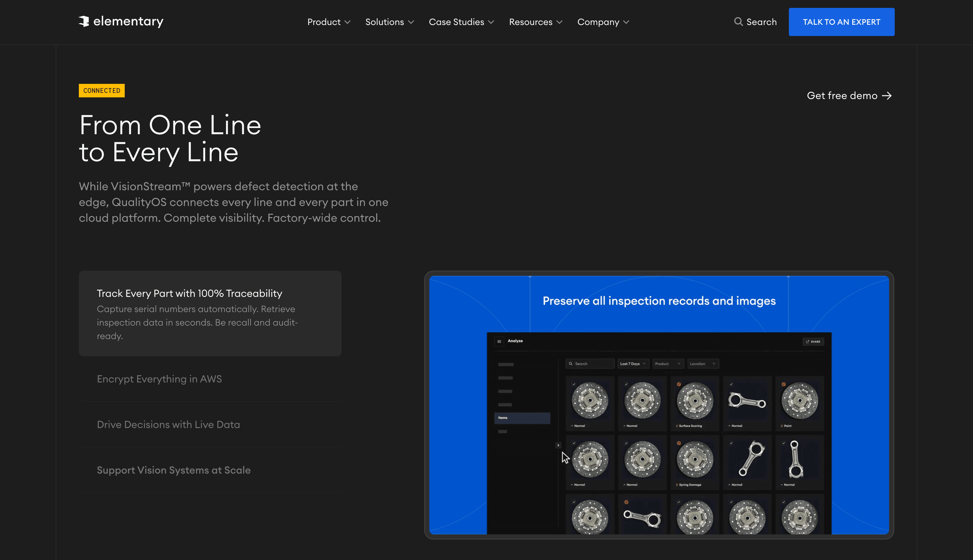Toggle checkmark on top-row connecting rod item
973x560 pixels.
coord(731,384)
